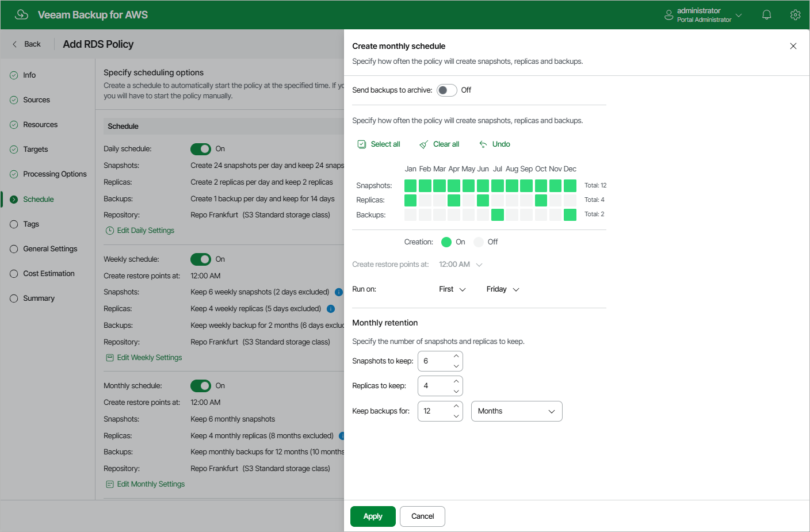Enable Send backups to archive switch
The height and width of the screenshot is (532, 810).
click(x=447, y=90)
